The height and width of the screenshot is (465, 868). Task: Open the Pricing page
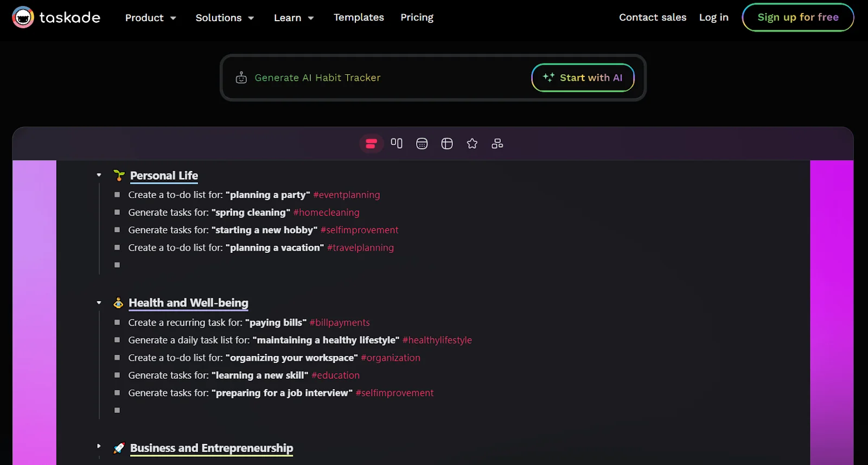(x=417, y=17)
